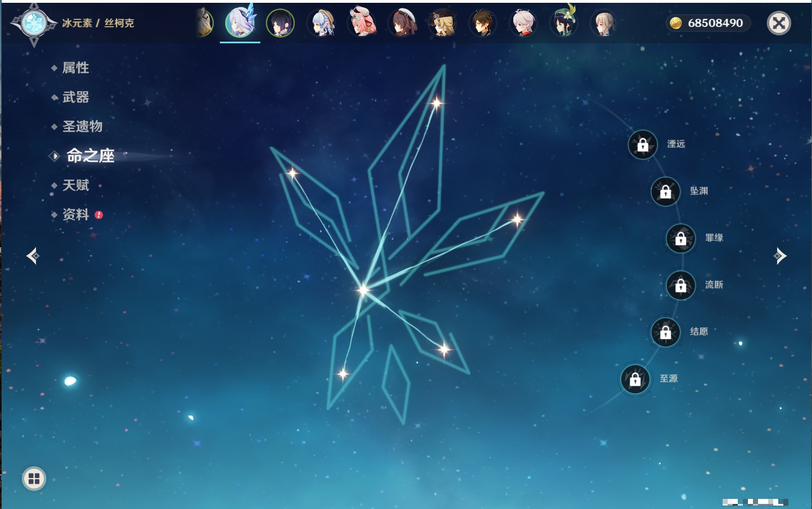Click the Mora gold coin icon

pyautogui.click(x=676, y=23)
